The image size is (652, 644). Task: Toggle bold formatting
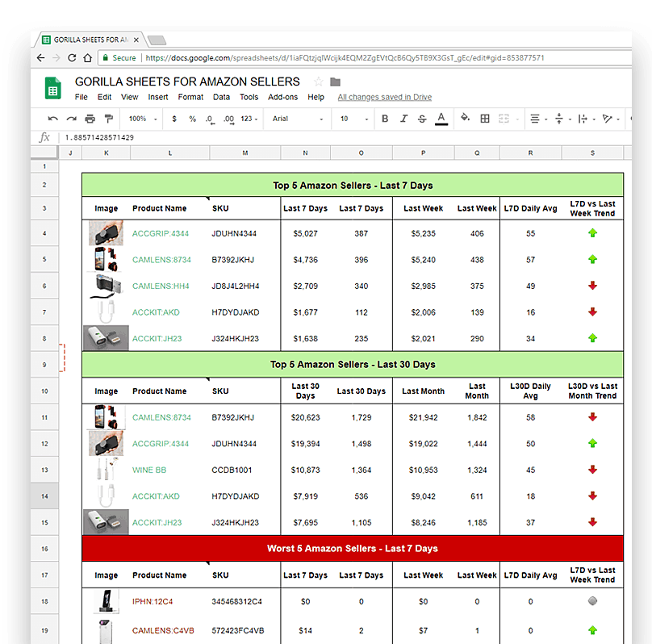point(385,119)
